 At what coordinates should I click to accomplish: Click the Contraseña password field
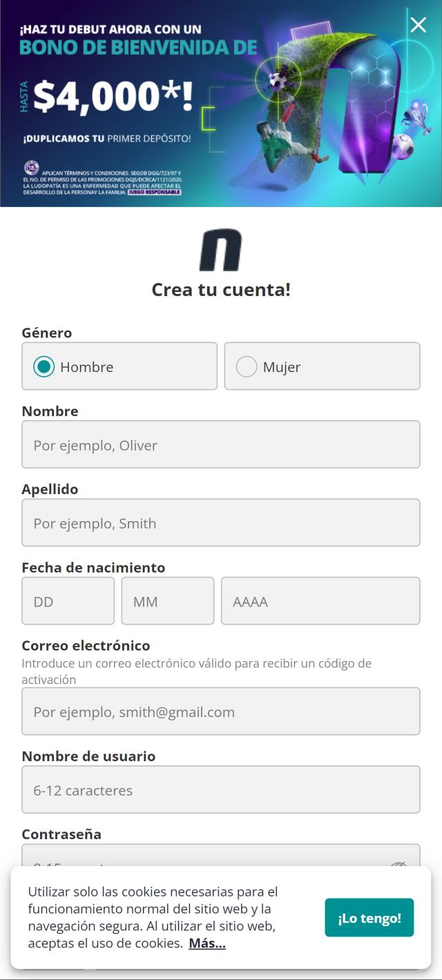point(207,856)
